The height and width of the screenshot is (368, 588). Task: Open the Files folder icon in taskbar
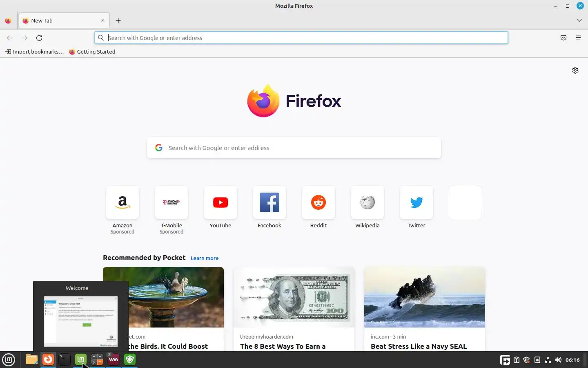(32, 359)
